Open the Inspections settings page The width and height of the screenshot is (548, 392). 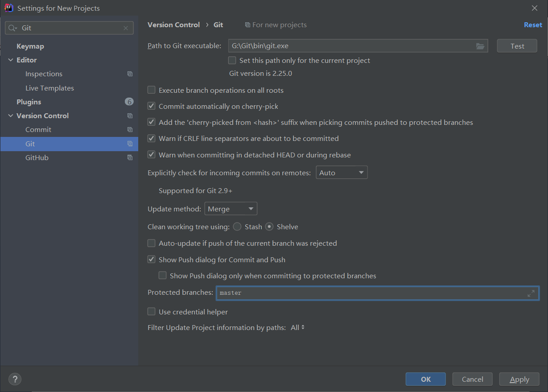click(x=44, y=74)
